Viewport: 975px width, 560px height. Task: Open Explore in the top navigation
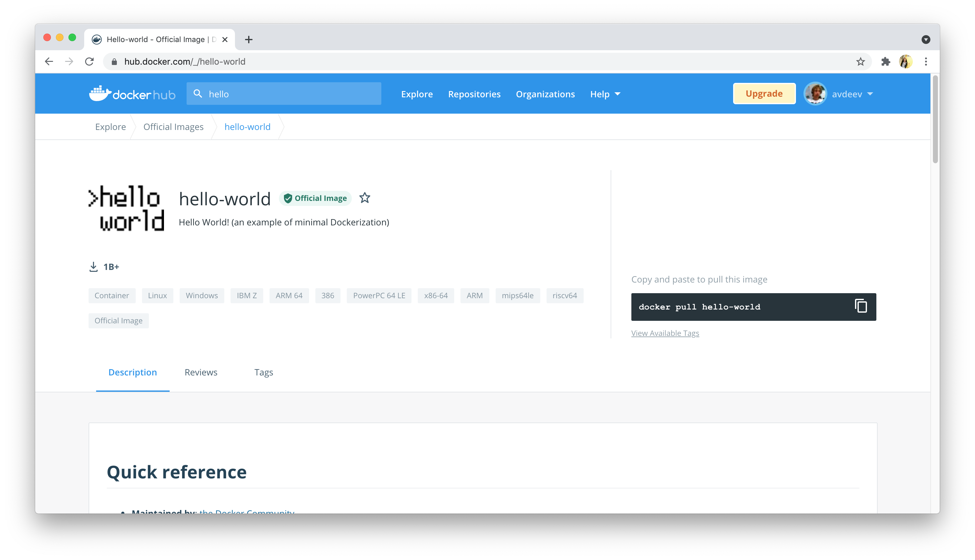pos(417,94)
